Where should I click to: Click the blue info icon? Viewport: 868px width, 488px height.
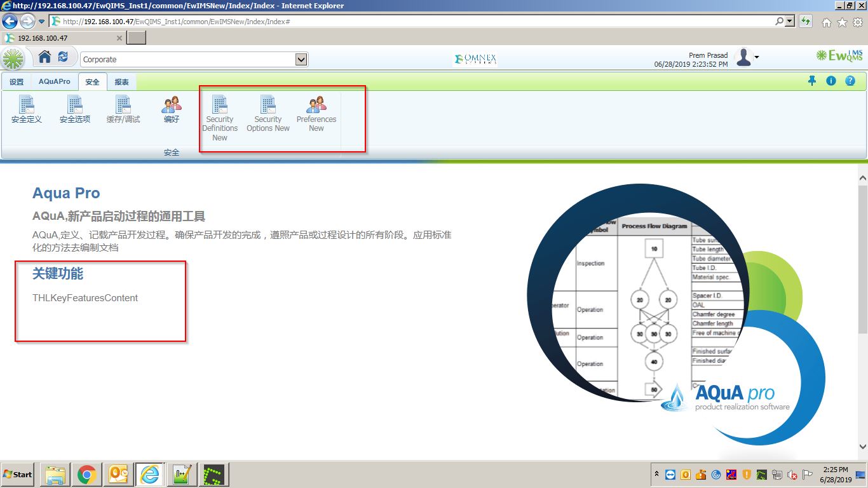tap(831, 81)
